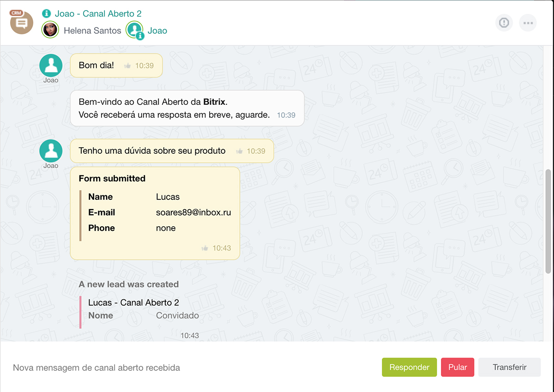Open "Joao - Canal Aberto 2" chat title

click(98, 14)
